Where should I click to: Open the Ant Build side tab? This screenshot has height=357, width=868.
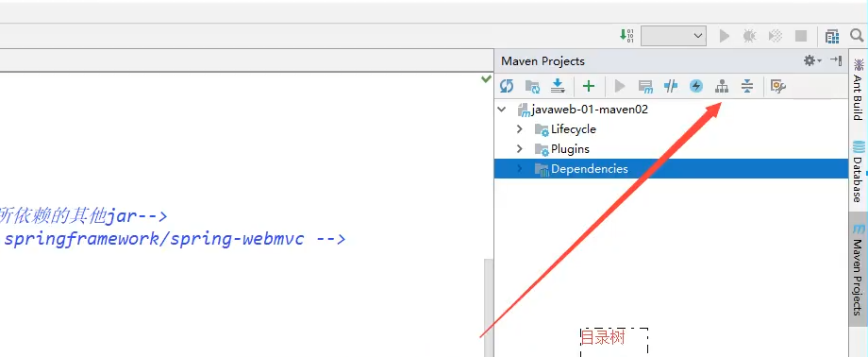[858, 89]
